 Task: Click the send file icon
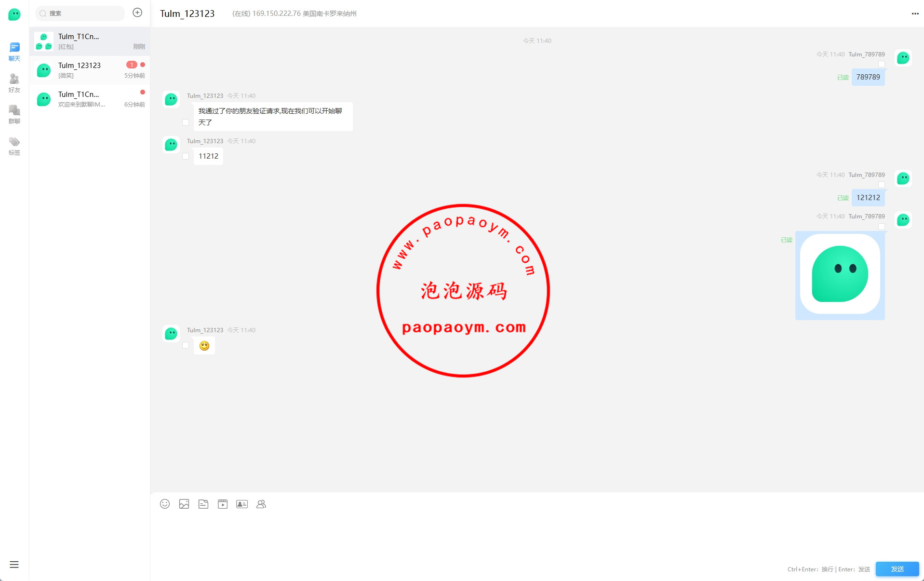pyautogui.click(x=203, y=504)
